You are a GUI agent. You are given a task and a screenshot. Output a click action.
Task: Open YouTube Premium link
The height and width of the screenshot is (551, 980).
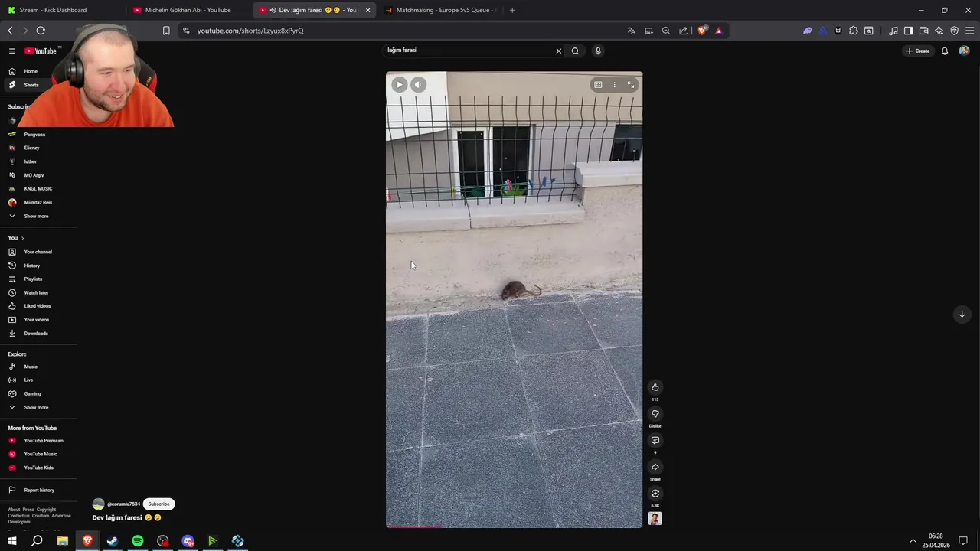pyautogui.click(x=44, y=441)
